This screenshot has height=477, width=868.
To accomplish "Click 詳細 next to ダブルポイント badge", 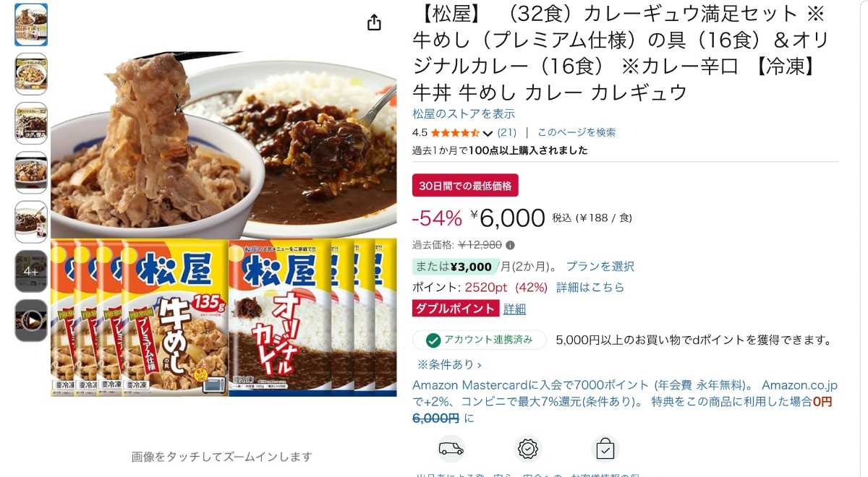I will pos(514,309).
